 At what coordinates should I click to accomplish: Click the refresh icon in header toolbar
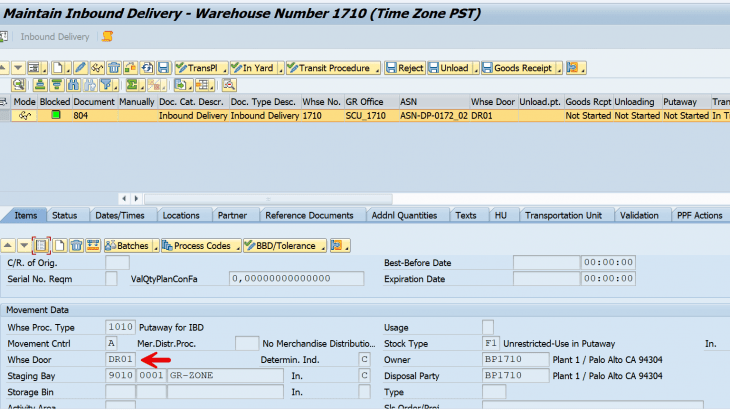click(147, 68)
